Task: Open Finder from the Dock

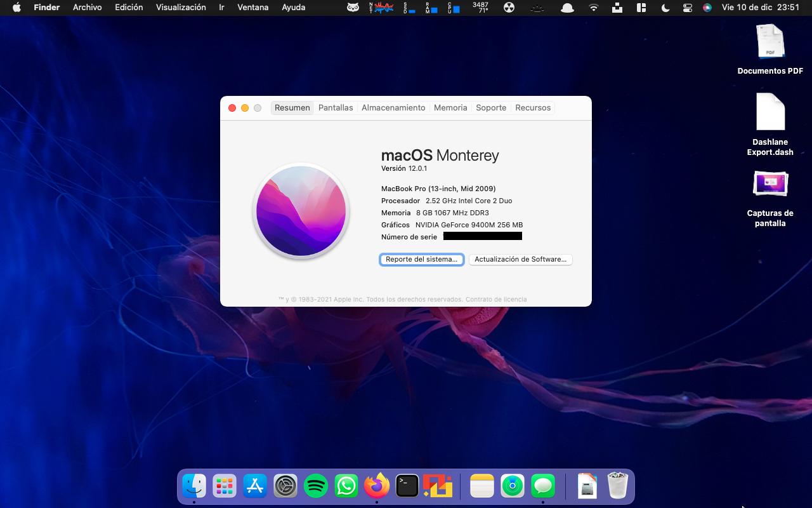Action: point(194,486)
